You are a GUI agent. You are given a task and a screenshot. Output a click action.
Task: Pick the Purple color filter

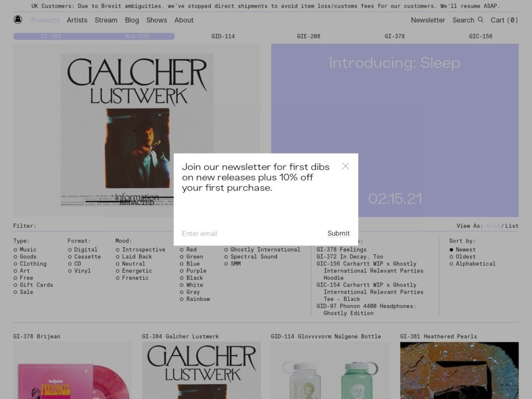click(x=196, y=271)
